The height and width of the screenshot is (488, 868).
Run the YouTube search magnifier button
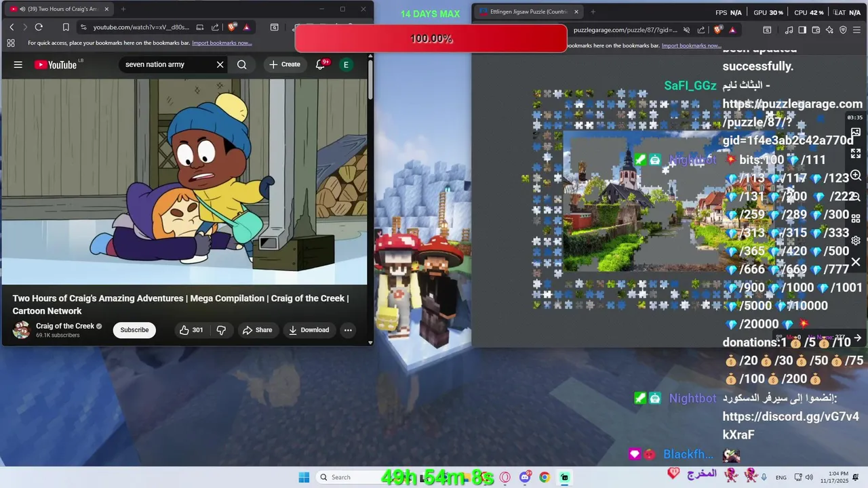(x=242, y=64)
